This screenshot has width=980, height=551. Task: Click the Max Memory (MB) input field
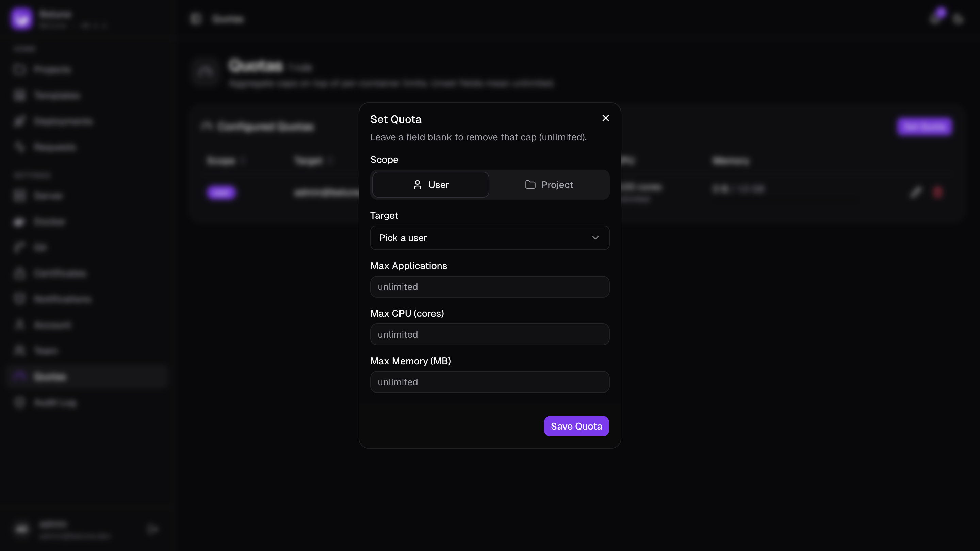pyautogui.click(x=490, y=382)
